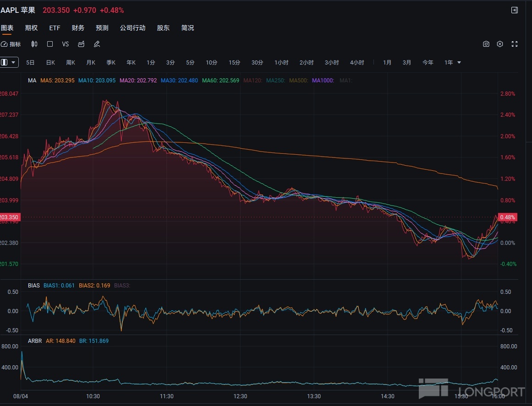Collapse the side panel with arrow icon
This screenshot has width=532, height=406.
tap(515, 10)
